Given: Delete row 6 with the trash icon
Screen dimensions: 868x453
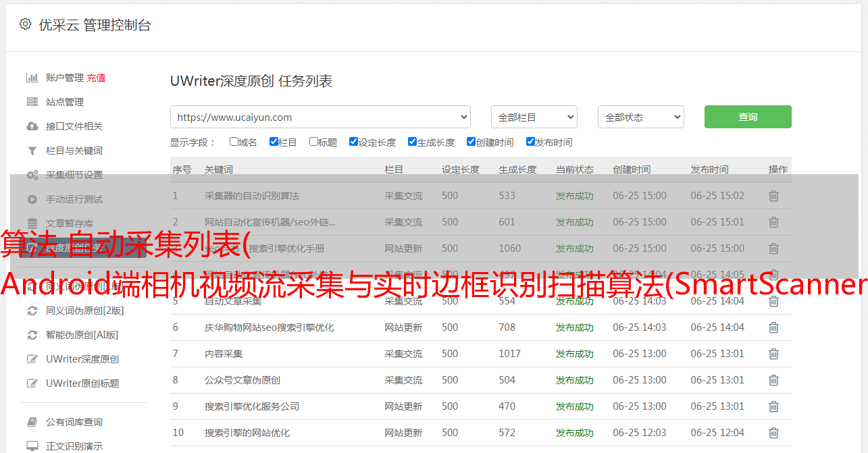Looking at the screenshot, I should [773, 327].
